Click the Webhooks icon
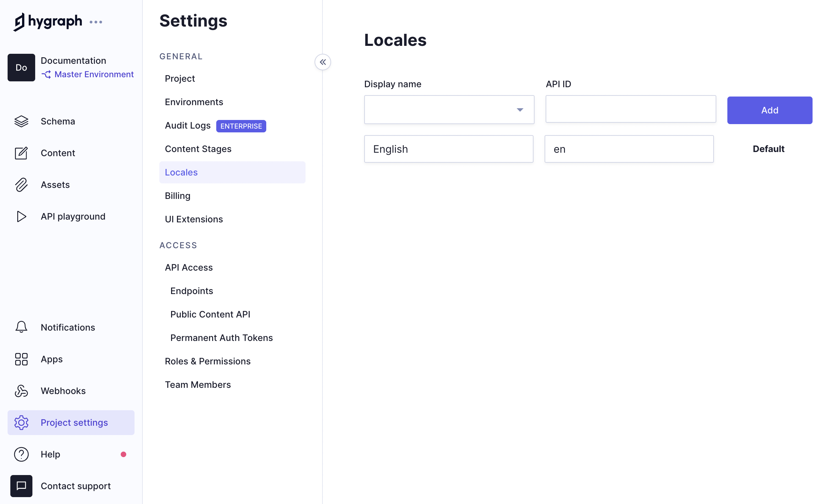This screenshot has height=504, width=836. click(21, 391)
